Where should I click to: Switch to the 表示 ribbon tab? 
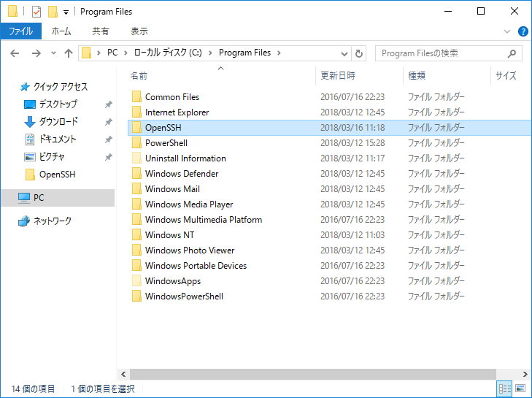(139, 31)
